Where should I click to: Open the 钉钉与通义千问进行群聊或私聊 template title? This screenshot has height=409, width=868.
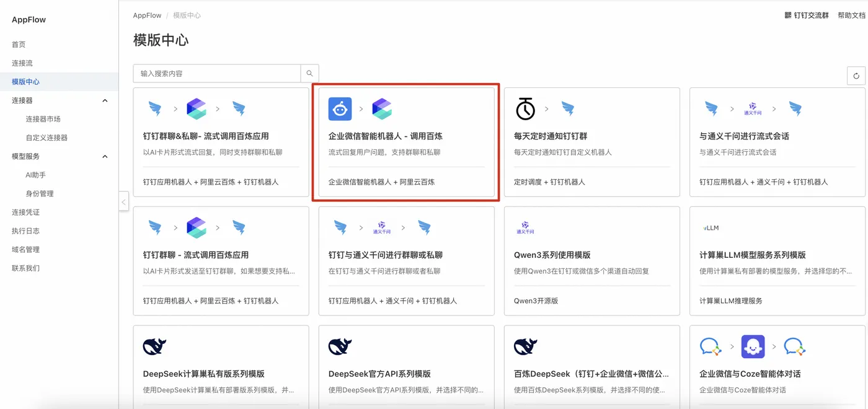pyautogui.click(x=386, y=255)
